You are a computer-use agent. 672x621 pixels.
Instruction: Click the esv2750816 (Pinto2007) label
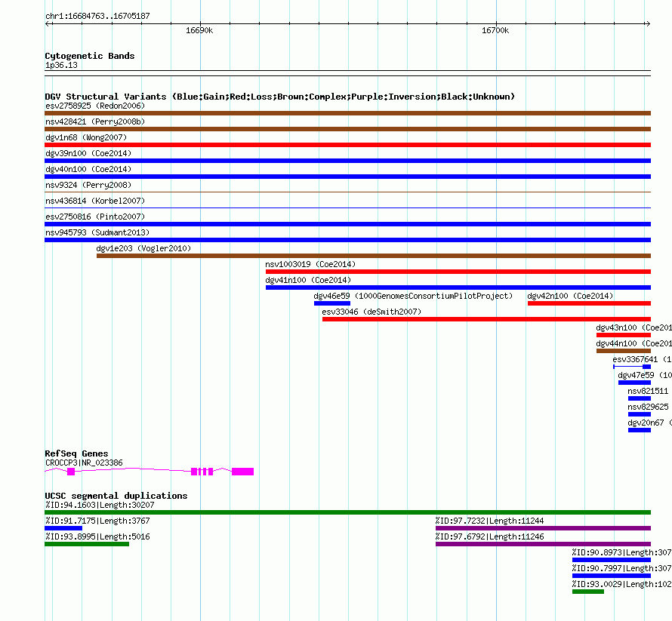tap(95, 217)
